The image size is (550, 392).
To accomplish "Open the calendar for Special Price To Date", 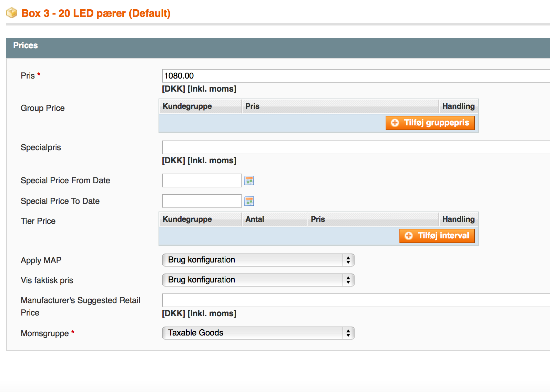I will pyautogui.click(x=249, y=201).
